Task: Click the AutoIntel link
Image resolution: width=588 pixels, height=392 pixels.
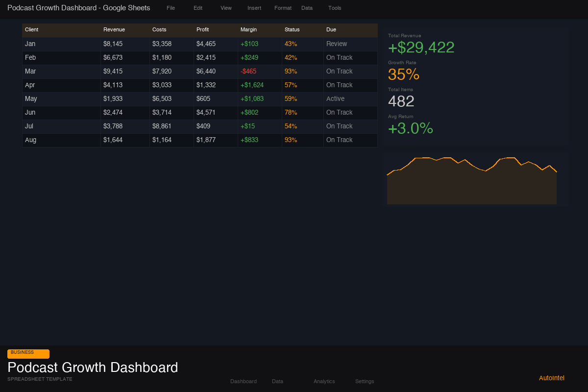Action: click(x=552, y=378)
